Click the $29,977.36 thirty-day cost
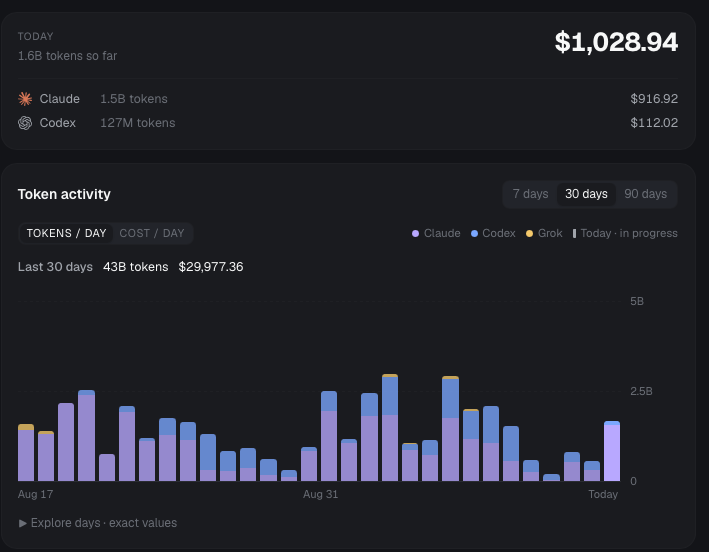 (x=211, y=267)
